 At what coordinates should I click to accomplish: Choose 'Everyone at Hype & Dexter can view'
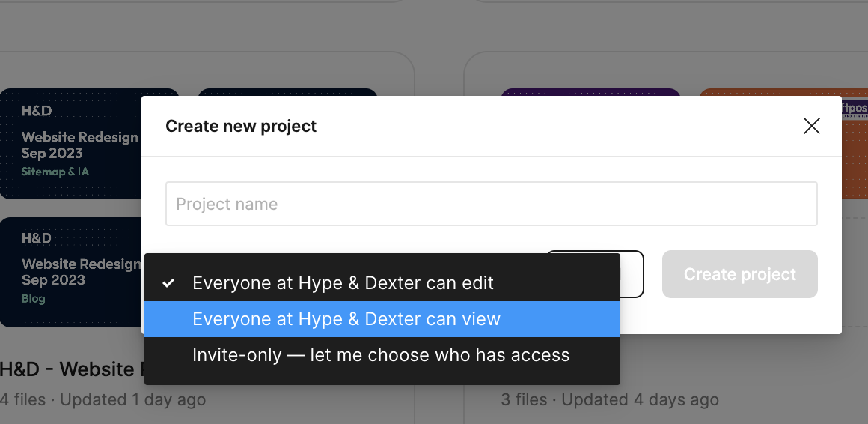(346, 319)
